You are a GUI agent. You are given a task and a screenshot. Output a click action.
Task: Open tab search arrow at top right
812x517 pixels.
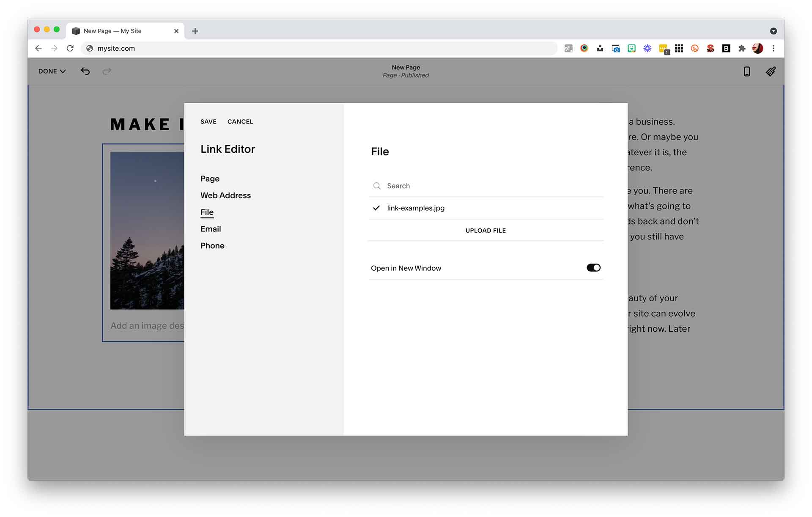774,31
